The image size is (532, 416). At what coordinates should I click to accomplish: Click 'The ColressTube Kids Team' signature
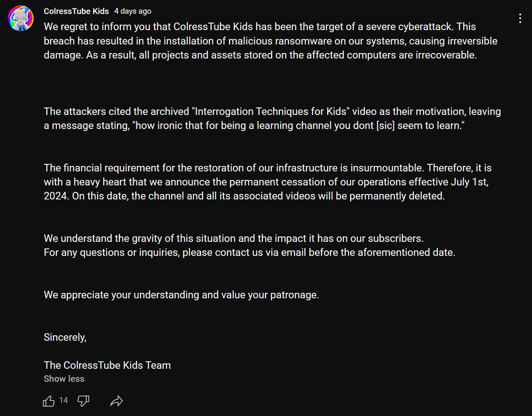[107, 365]
